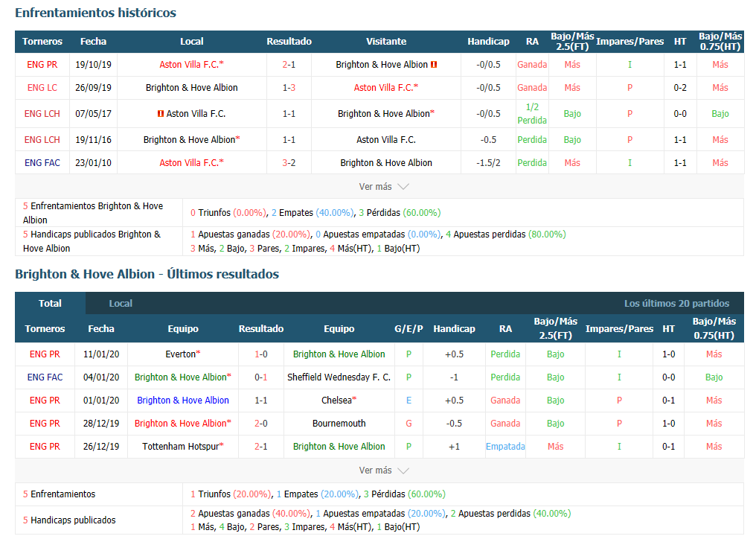Viewport: 756px width, 539px height.
Task: Expand 'Ver más' under Enfrentamientos históricos
Action: pos(384,187)
